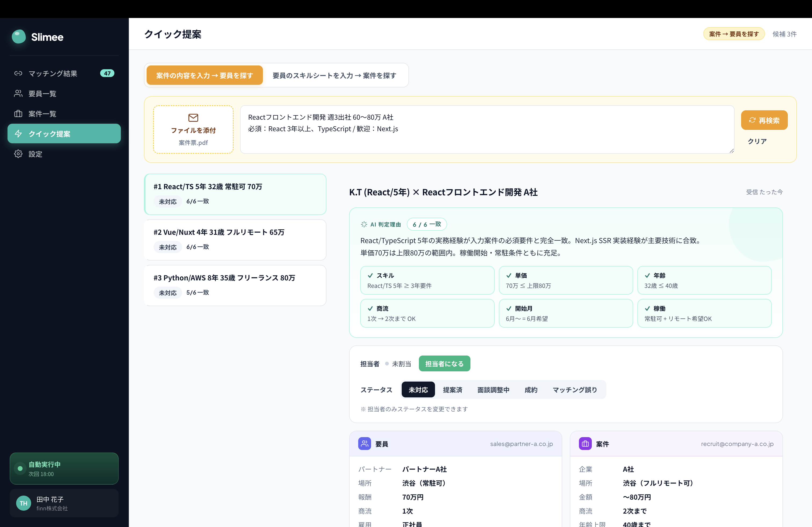Switch to 案件の内容を入力→要員を探す tab

pos(204,75)
